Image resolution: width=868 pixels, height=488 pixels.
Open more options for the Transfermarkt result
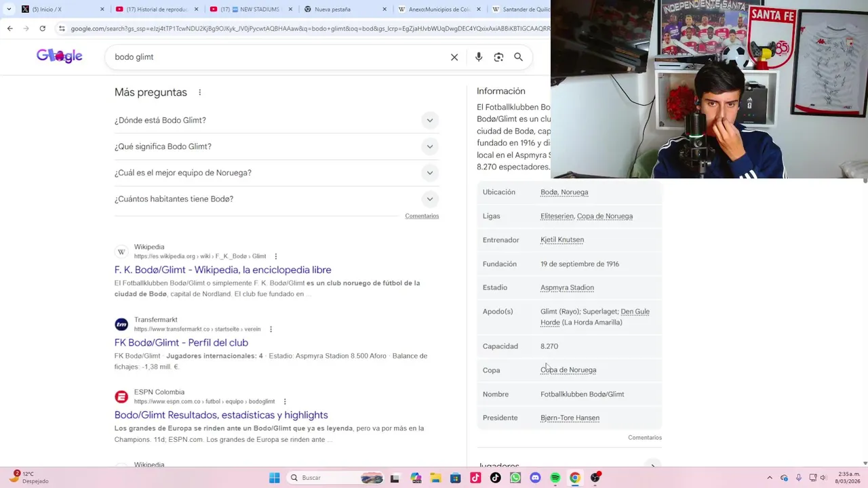pos(271,329)
